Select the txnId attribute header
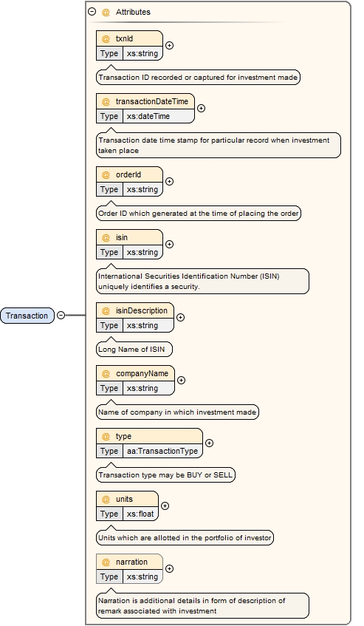This screenshot has width=364, height=626. (x=129, y=38)
